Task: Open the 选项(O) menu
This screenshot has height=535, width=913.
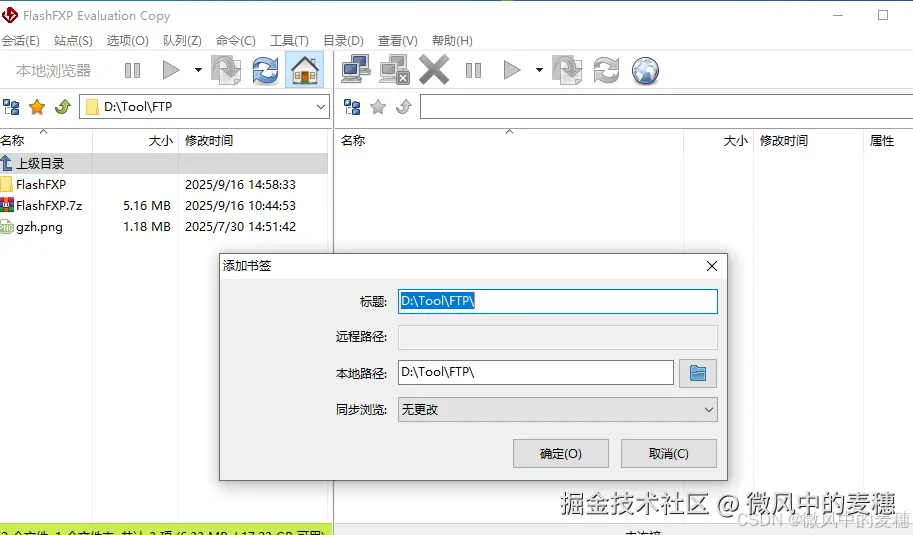Action: pyautogui.click(x=128, y=41)
